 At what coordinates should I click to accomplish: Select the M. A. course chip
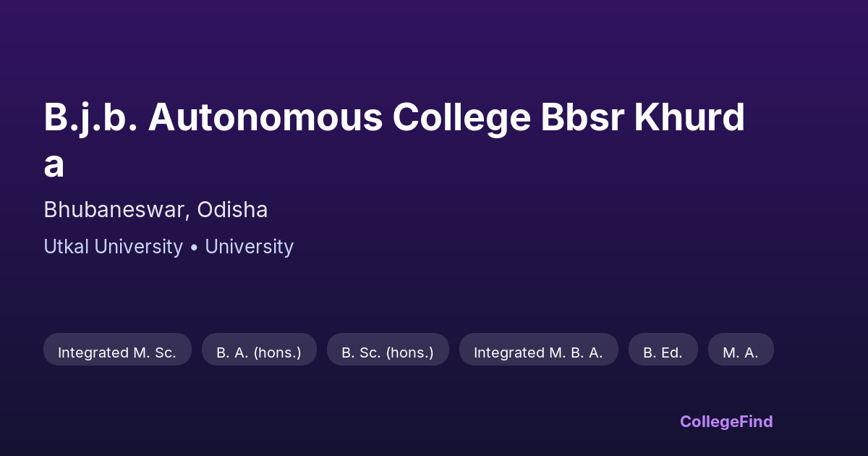pyautogui.click(x=741, y=352)
